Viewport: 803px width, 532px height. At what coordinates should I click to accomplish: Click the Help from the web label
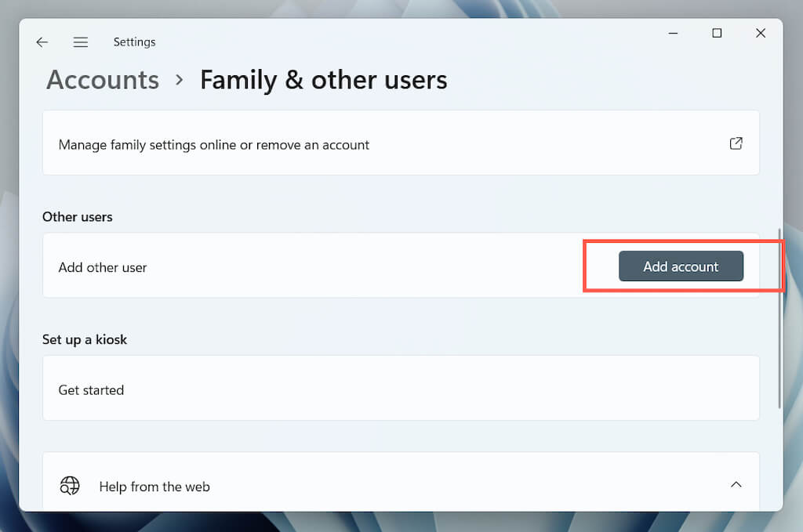click(x=154, y=487)
